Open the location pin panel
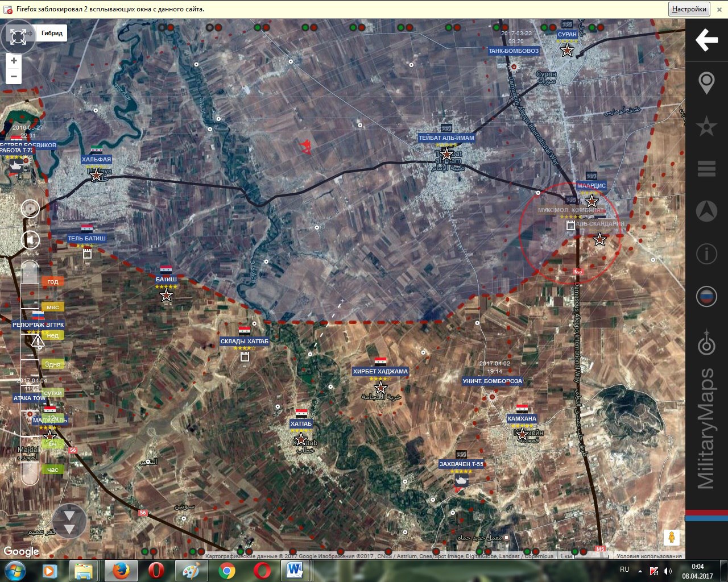Screen dimensions: 728x582 tap(706, 83)
